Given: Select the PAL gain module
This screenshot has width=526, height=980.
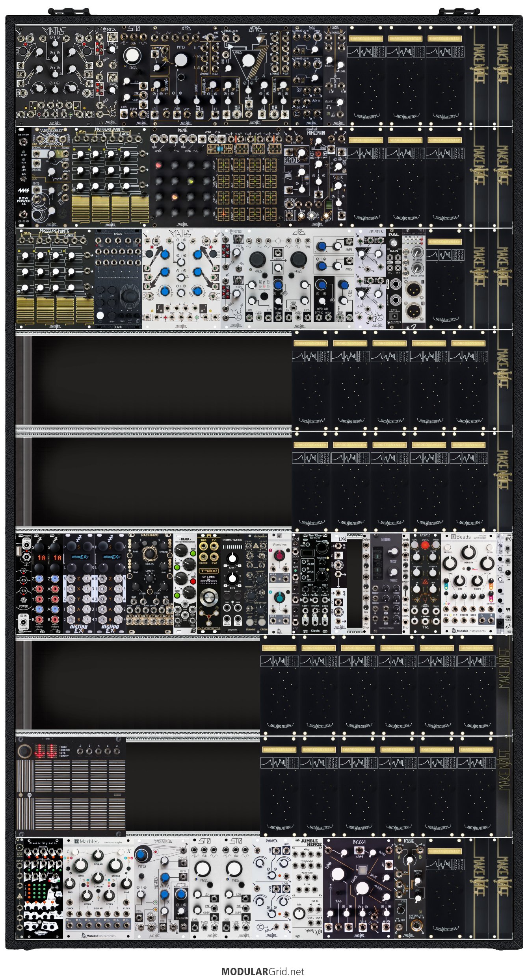Looking at the screenshot, I should click(394, 279).
